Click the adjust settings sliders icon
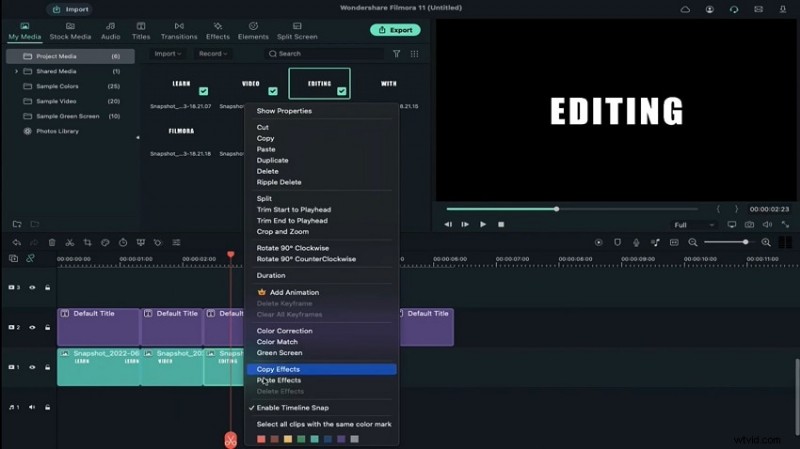Screen dimensions: 800x449 point(176,243)
